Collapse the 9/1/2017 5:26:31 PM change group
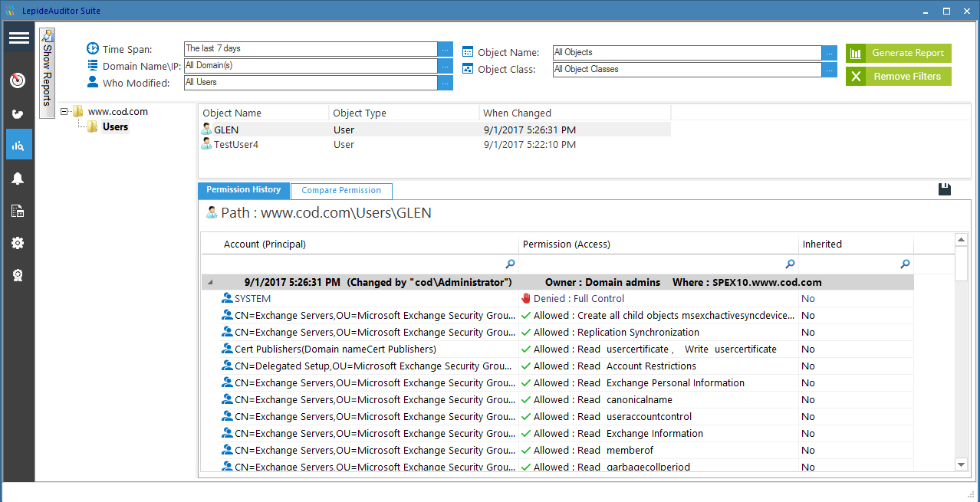This screenshot has height=502, width=980. pos(211,282)
